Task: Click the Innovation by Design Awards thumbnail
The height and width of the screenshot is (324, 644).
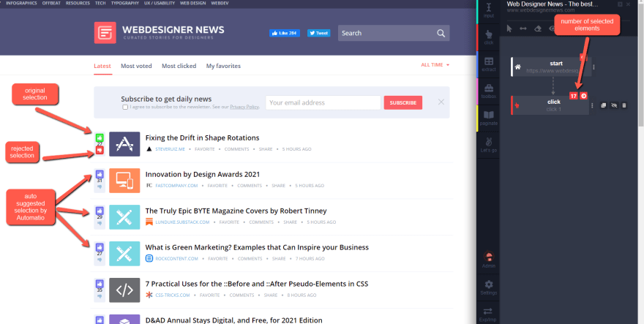Action: point(124,180)
